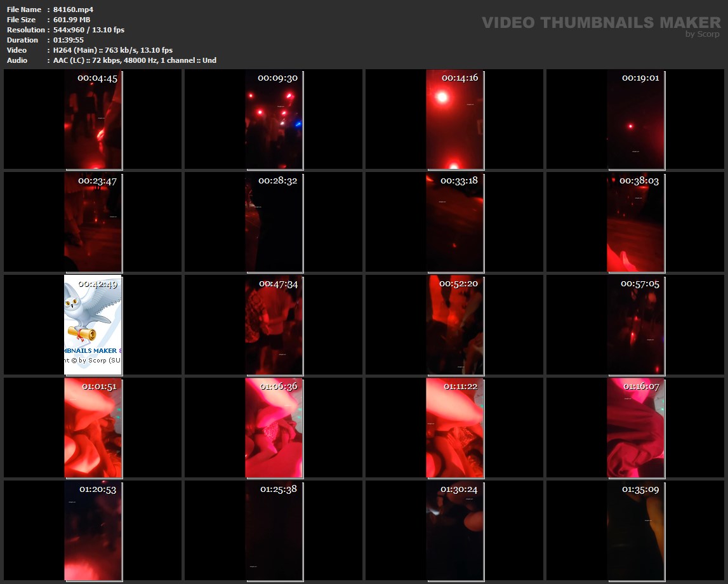The width and height of the screenshot is (728, 584).
Task: Pick the thumbnail timestamped 00:28:32
Action: click(x=274, y=223)
